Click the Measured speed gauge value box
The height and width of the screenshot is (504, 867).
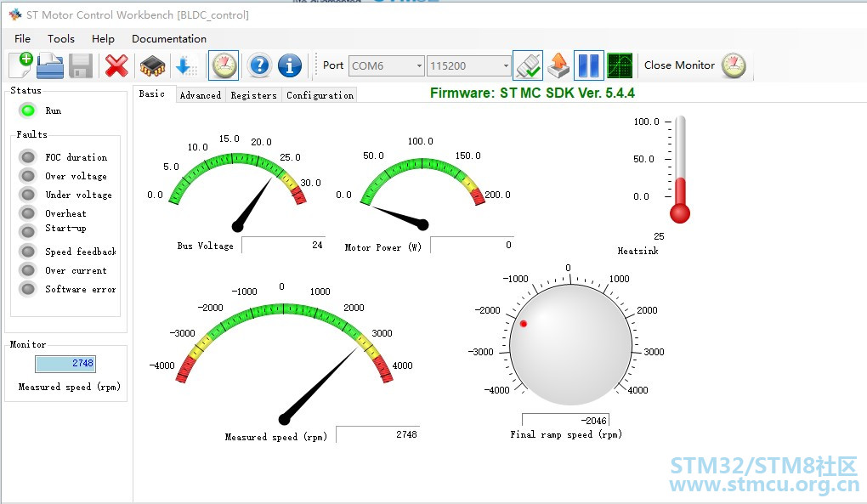pyautogui.click(x=378, y=434)
